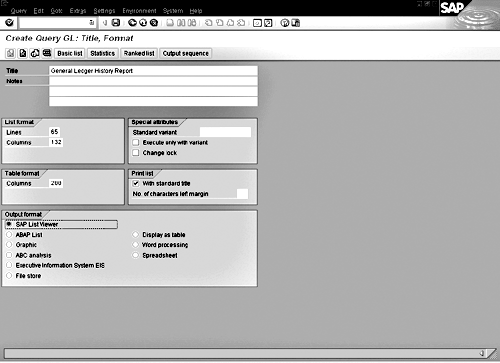Click the Back arrow icon
This screenshot has width=500, height=363.
[x=132, y=23]
